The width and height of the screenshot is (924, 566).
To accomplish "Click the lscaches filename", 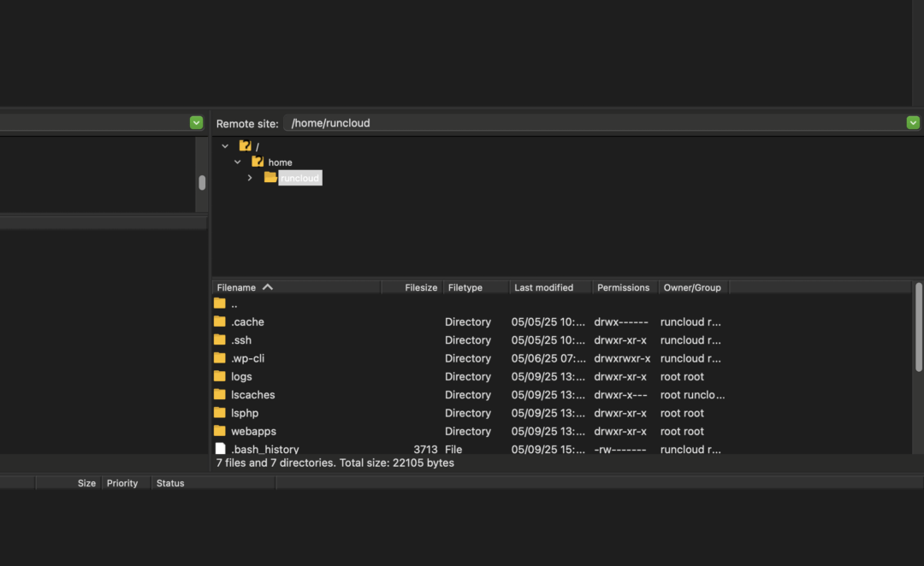I will coord(252,395).
